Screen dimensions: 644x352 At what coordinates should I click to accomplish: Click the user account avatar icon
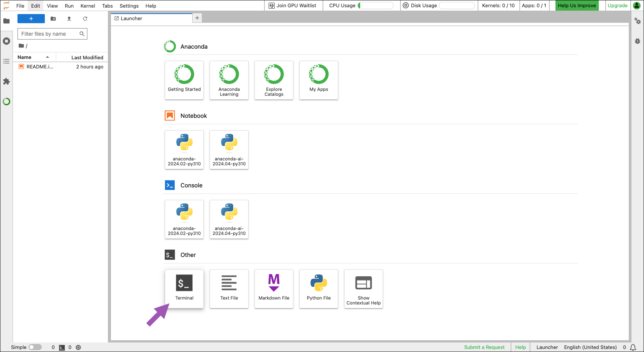coord(637,5)
